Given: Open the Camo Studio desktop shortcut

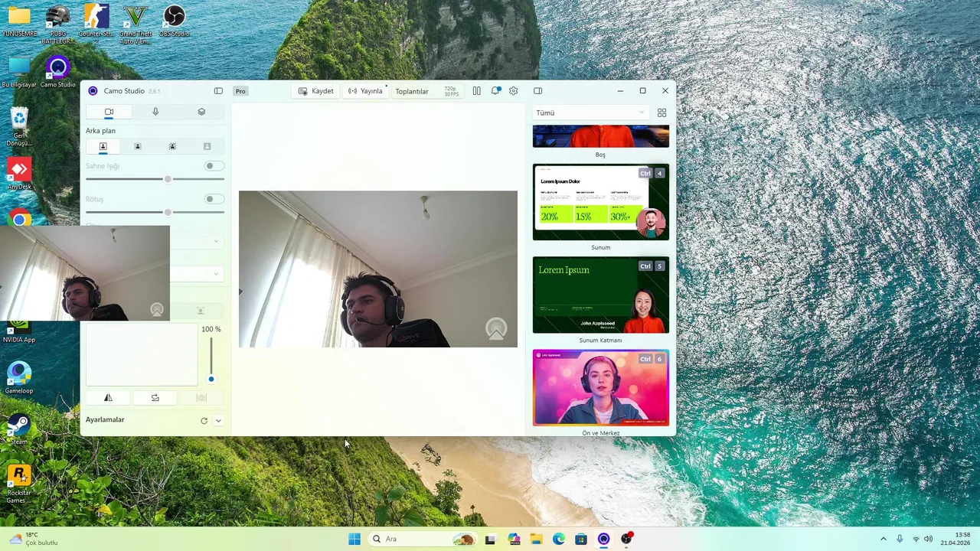Looking at the screenshot, I should pos(58,72).
